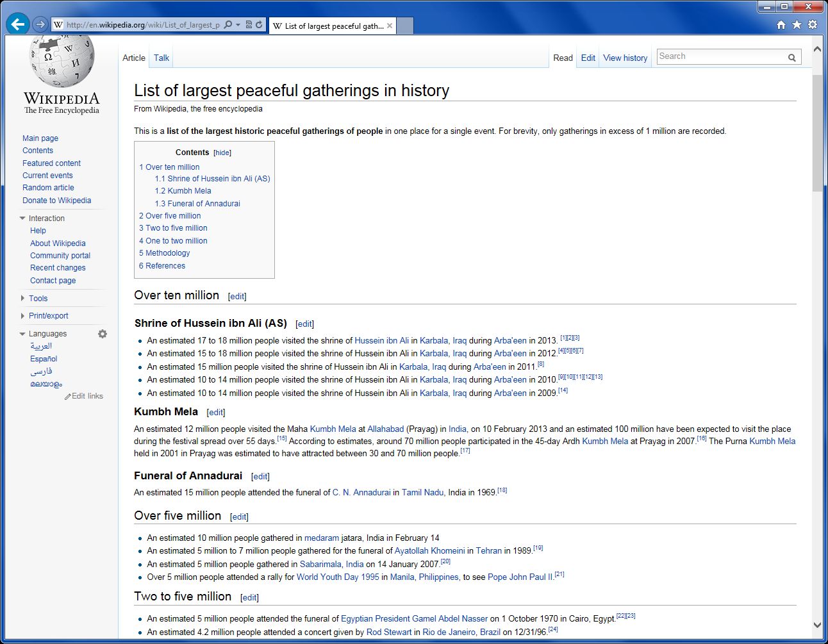Open the View history tab
Viewport: 828px width, 644px height.
pyautogui.click(x=625, y=58)
